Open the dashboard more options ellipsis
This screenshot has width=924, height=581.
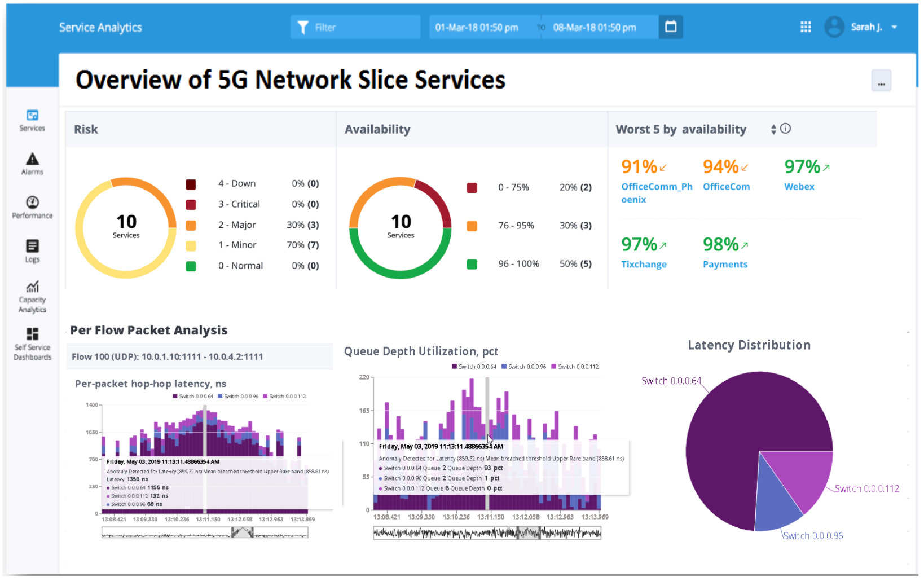point(881,82)
